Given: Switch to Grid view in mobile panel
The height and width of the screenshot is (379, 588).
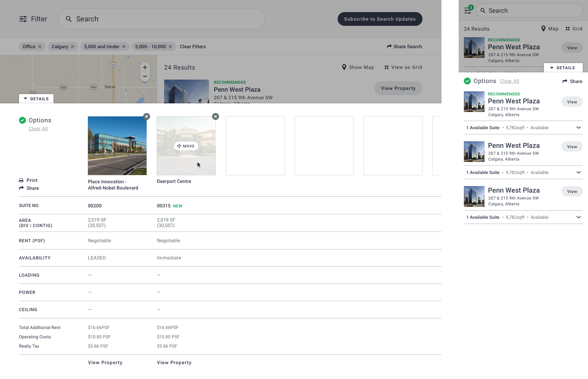Looking at the screenshot, I should point(574,29).
